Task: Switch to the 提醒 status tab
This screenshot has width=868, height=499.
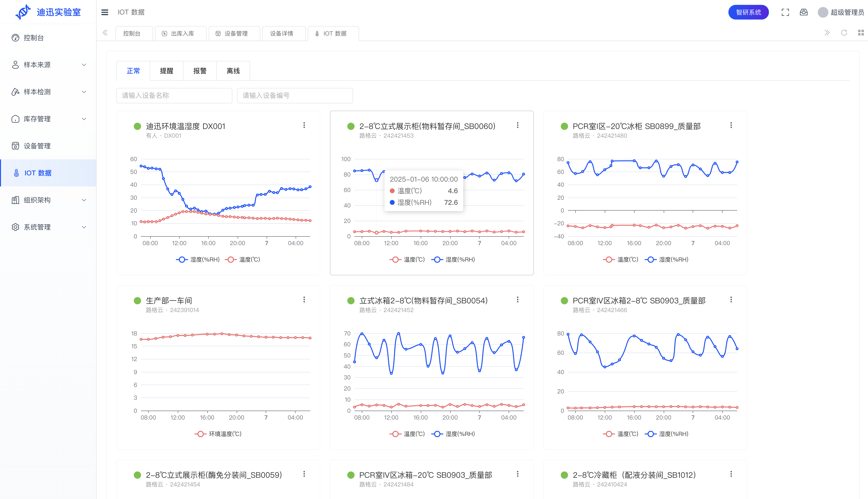Action: (x=167, y=71)
